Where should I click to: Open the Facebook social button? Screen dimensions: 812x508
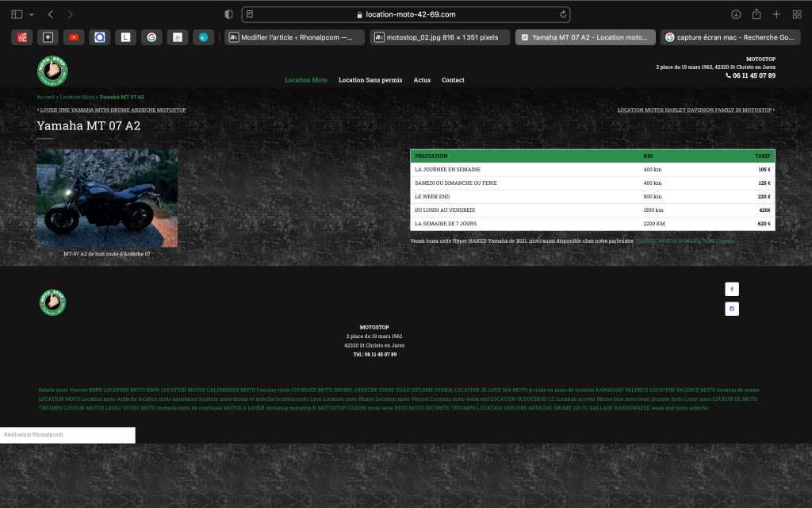[732, 289]
